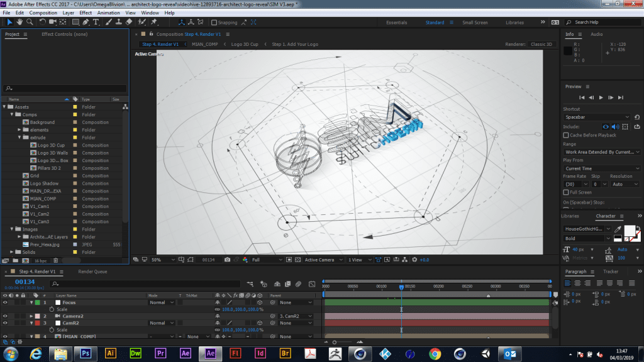
Task: Click the Play button in Preview panel
Action: point(601,97)
